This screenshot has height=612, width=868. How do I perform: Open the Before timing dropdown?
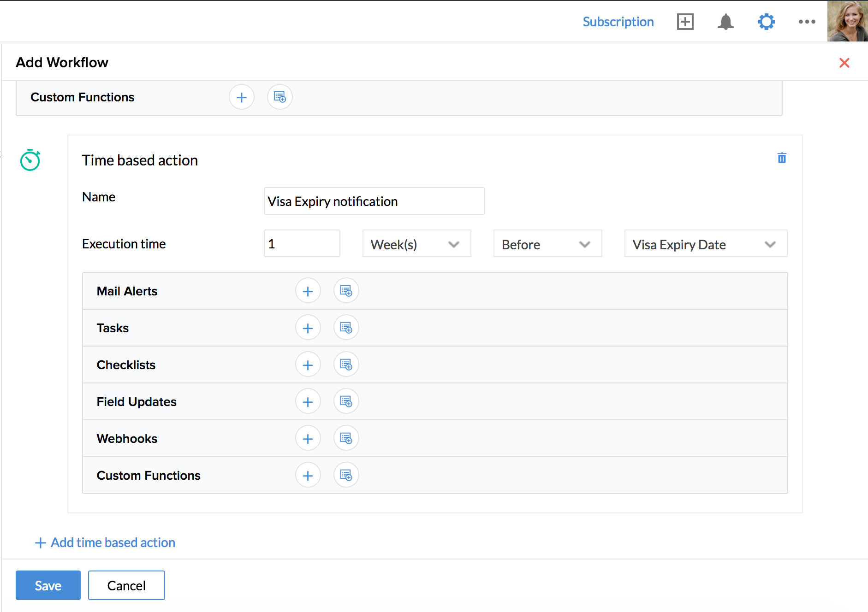[x=547, y=244]
